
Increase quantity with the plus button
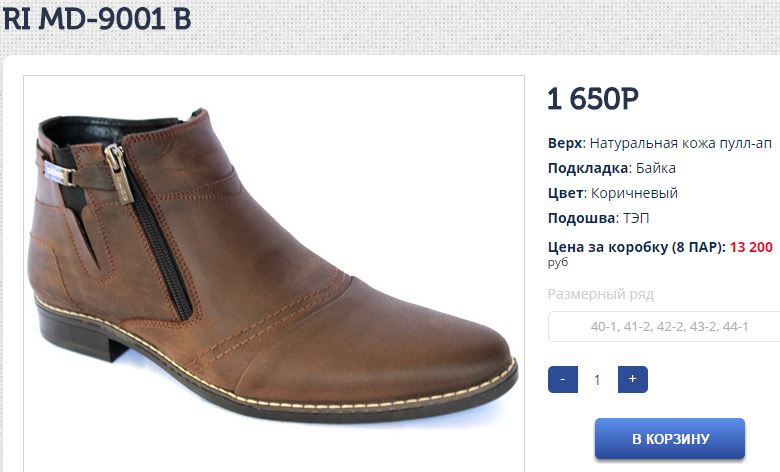pos(632,379)
